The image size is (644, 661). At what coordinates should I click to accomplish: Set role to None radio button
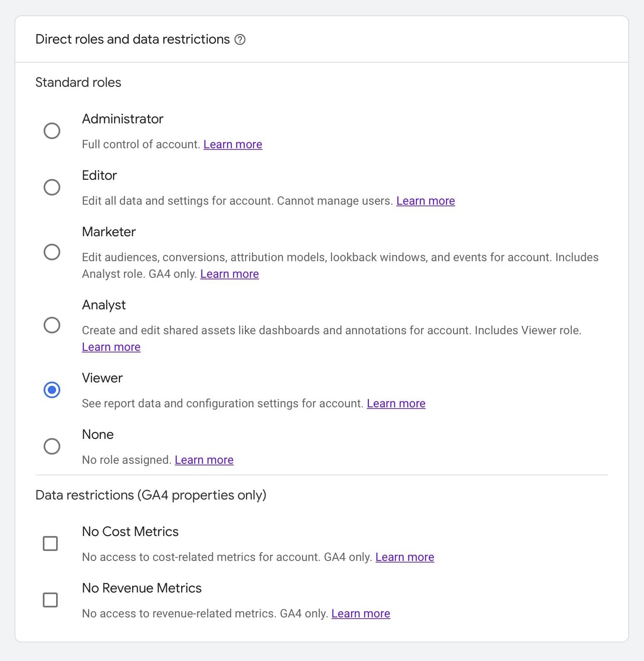(x=52, y=446)
